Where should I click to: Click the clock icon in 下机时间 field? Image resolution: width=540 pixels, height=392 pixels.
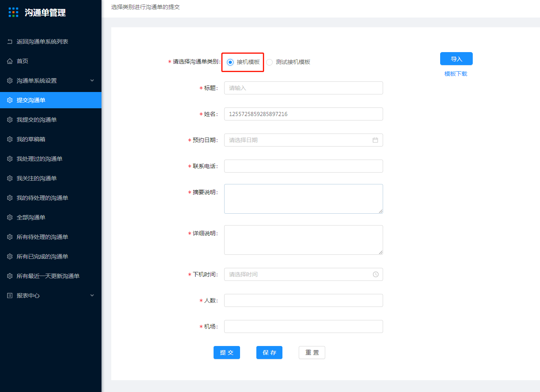(x=376, y=274)
